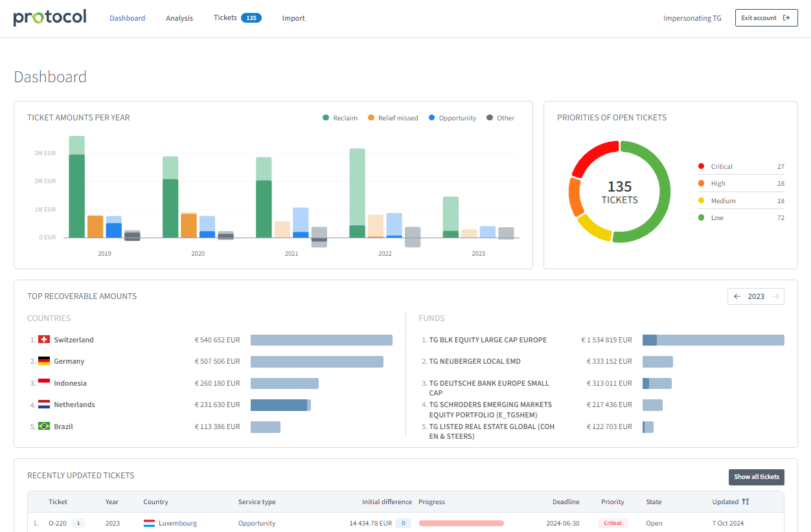Click the protocol logo

[49, 16]
